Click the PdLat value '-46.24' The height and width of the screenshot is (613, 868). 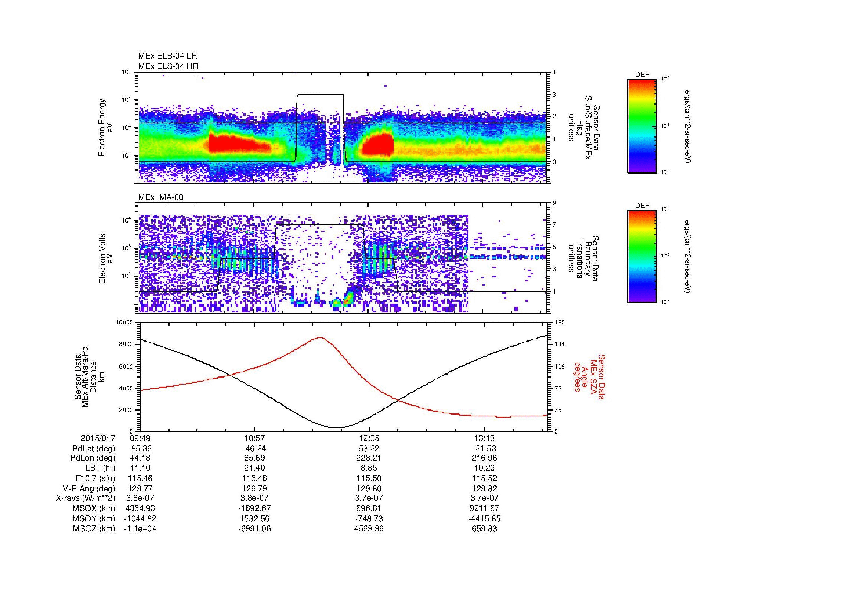(x=255, y=449)
